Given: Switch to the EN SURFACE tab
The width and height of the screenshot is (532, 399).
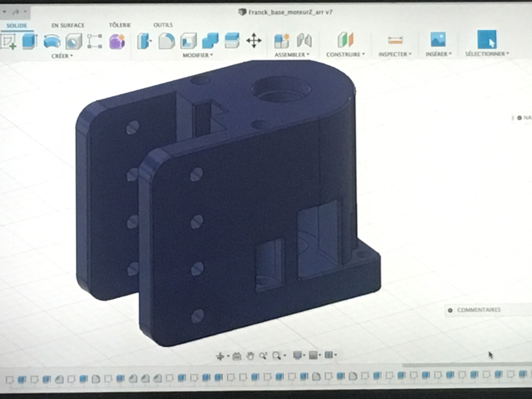Looking at the screenshot, I should (68, 25).
